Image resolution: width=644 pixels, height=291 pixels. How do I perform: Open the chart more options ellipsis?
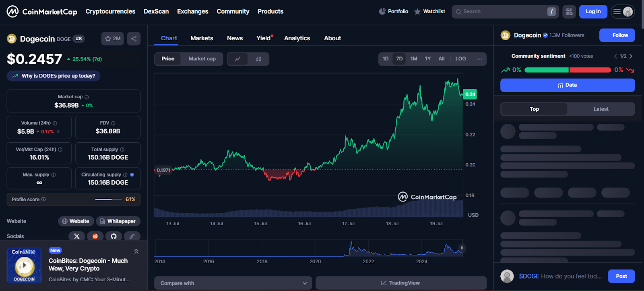pos(479,59)
